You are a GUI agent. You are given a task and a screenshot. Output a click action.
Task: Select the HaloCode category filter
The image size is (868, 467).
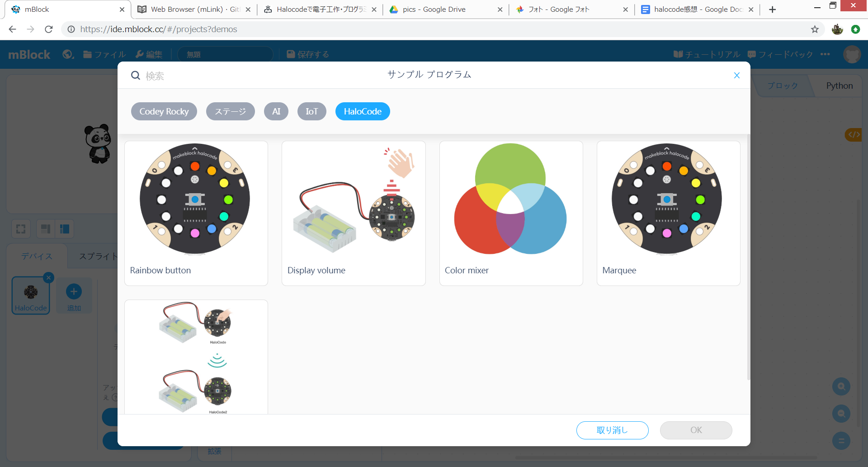[363, 111]
